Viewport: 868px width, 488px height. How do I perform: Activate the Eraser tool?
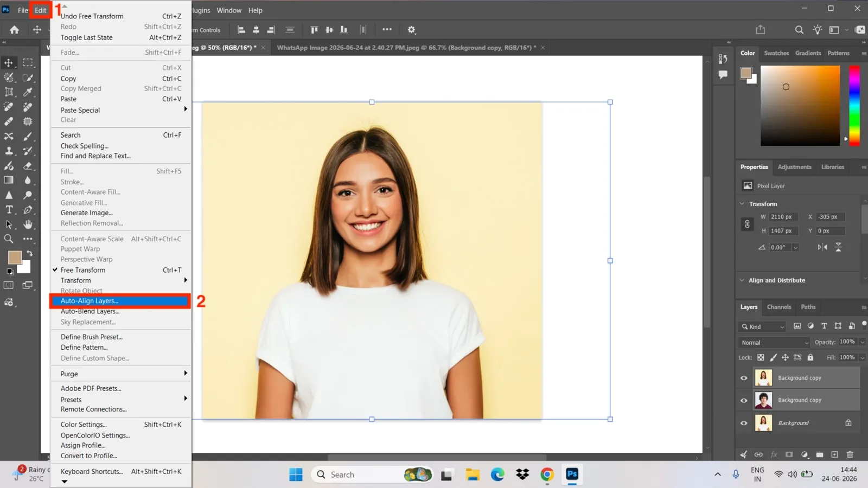pos(28,165)
